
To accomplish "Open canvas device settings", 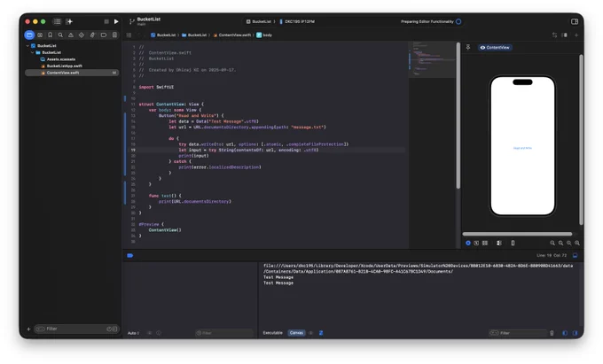I will (499, 243).
